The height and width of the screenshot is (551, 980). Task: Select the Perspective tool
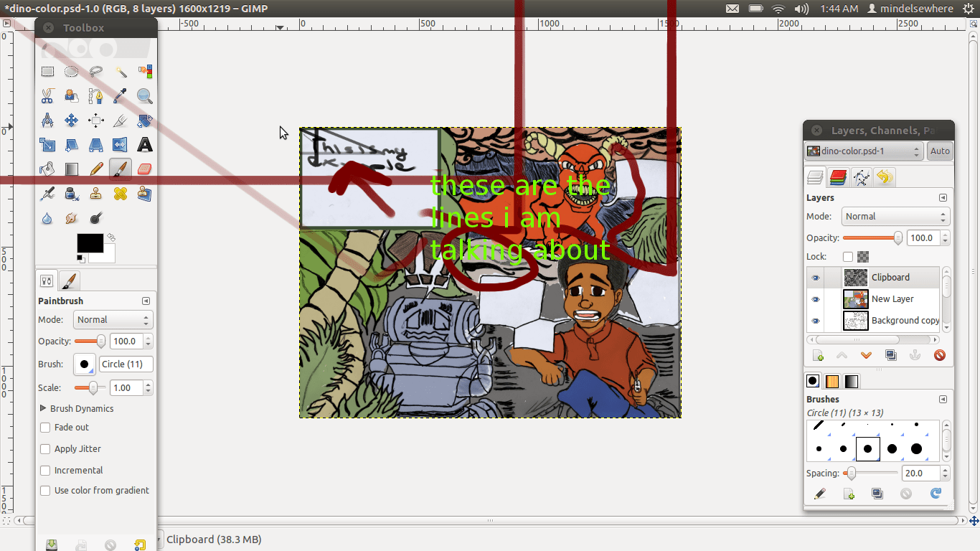[x=96, y=145]
